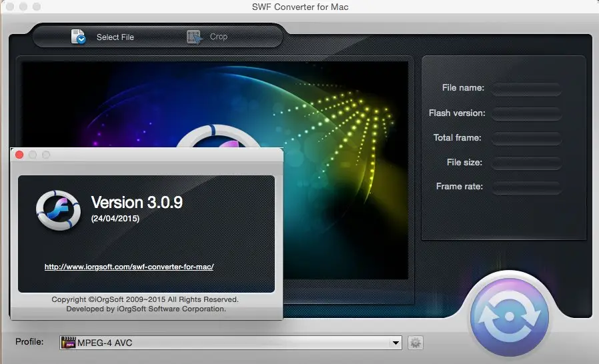The width and height of the screenshot is (599, 364).
Task: Click the Frame rate value field
Action: 526,187
